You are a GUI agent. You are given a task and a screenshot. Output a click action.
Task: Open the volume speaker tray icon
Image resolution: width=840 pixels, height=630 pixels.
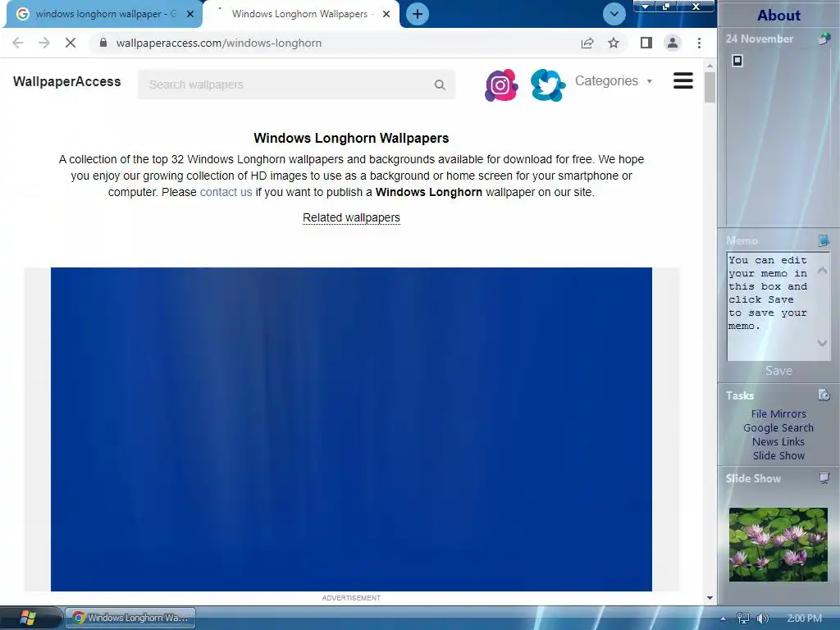[762, 619]
